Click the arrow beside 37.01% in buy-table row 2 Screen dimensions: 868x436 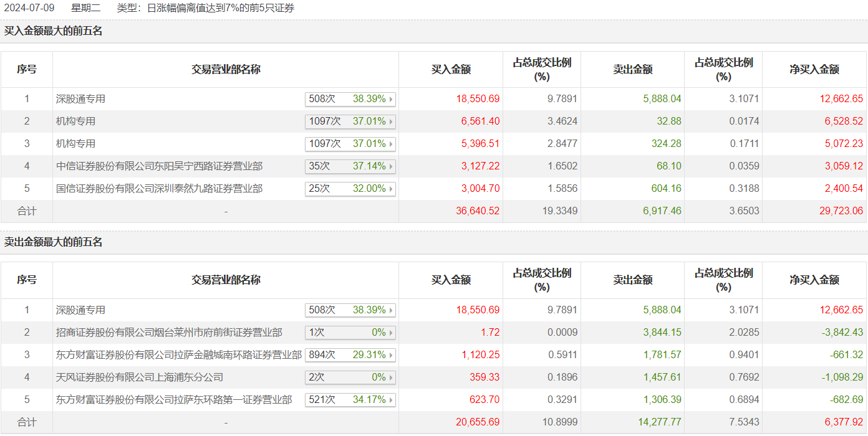392,121
